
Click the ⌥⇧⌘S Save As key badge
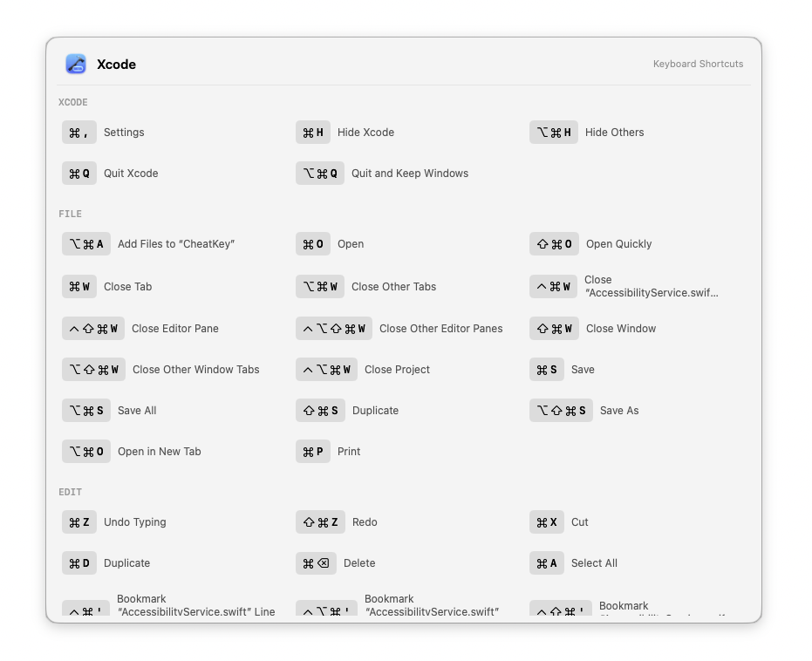coord(561,411)
